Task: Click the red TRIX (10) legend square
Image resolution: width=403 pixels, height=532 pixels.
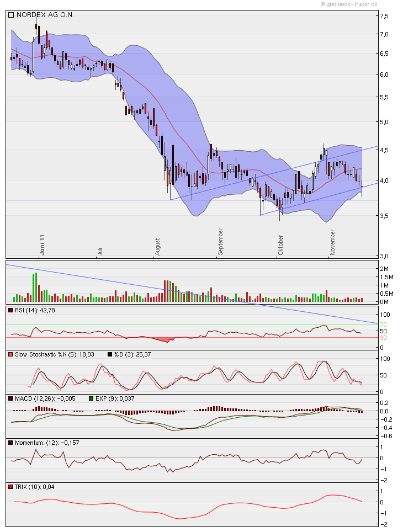Action: click(x=11, y=487)
